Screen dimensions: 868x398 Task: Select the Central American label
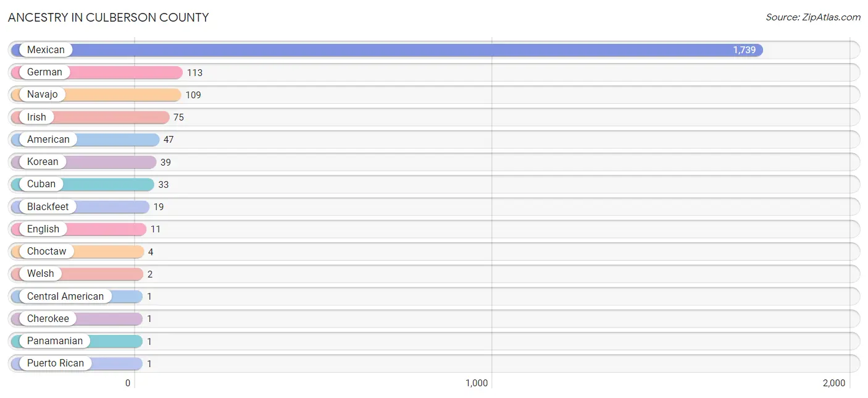[65, 297]
